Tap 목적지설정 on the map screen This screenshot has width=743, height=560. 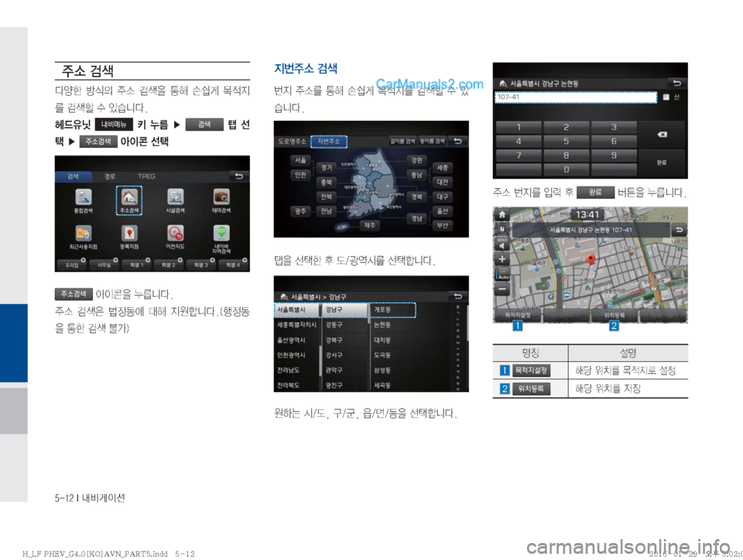point(518,316)
